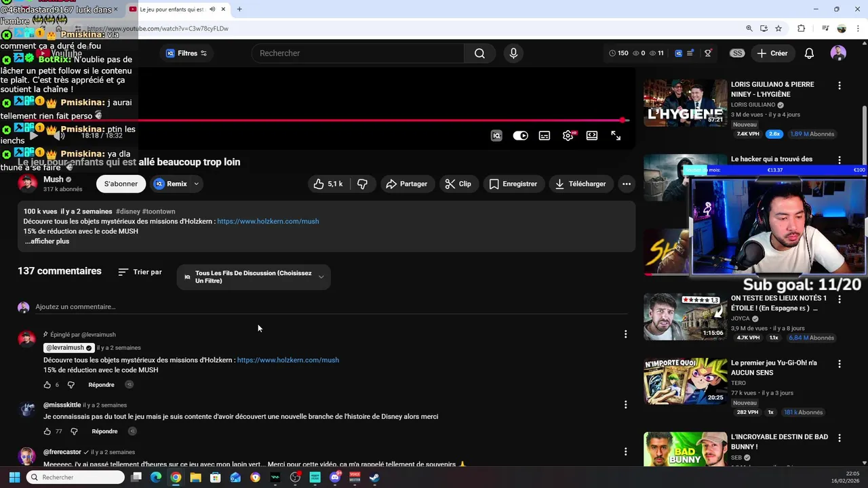The width and height of the screenshot is (868, 488).
Task: Expand the Remix dropdown arrow
Action: click(x=196, y=184)
